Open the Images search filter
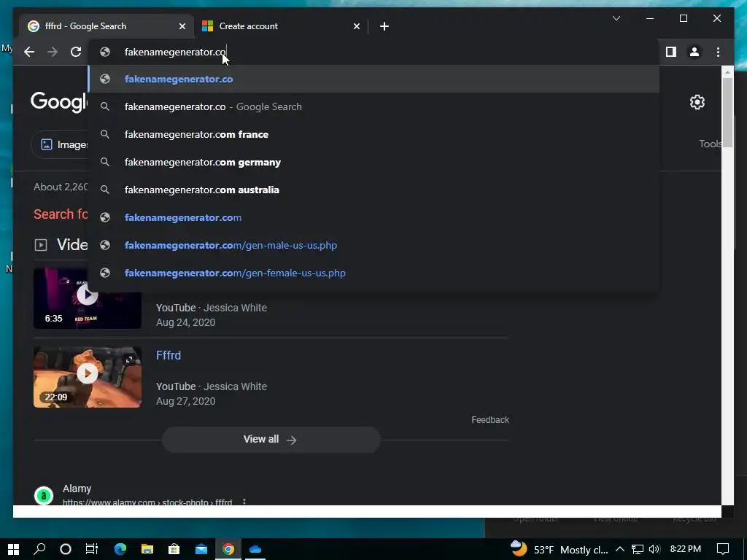 (x=60, y=144)
